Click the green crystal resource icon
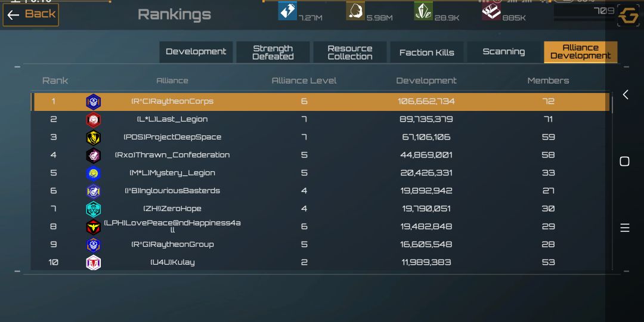644x322 pixels. click(423, 11)
